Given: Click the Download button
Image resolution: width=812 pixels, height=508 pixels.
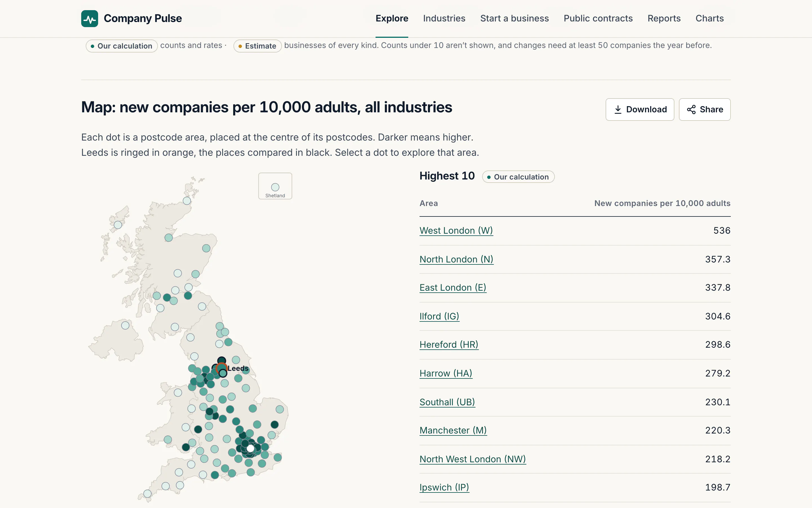Looking at the screenshot, I should tap(639, 110).
